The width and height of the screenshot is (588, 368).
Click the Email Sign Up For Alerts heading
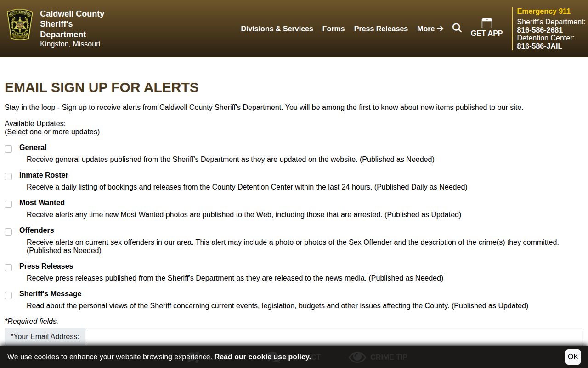(x=102, y=87)
